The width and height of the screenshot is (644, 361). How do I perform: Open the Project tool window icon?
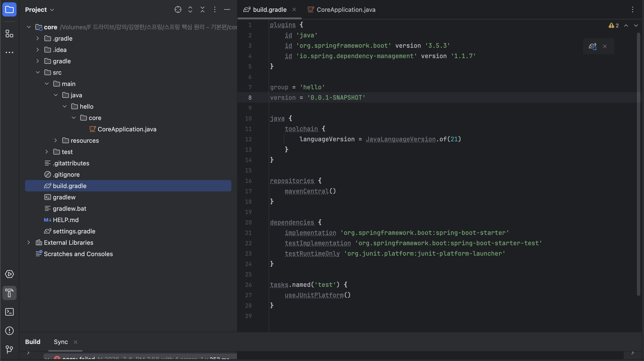click(x=9, y=9)
